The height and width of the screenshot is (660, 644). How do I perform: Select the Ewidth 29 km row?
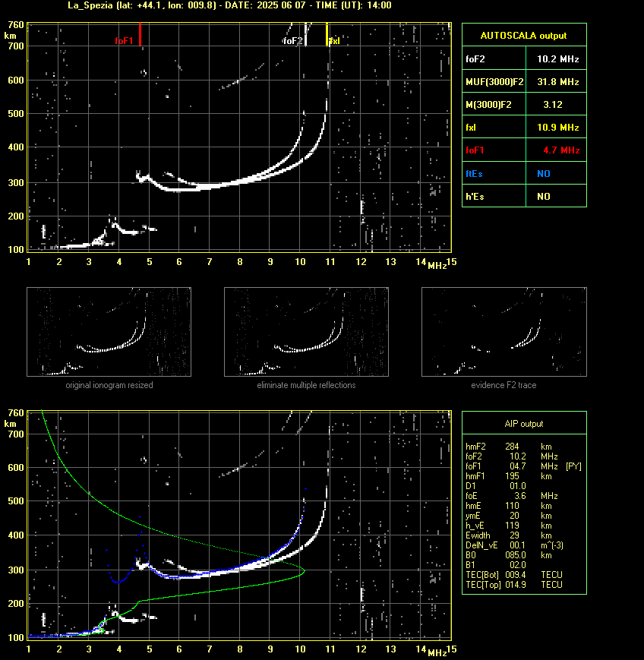tap(509, 535)
